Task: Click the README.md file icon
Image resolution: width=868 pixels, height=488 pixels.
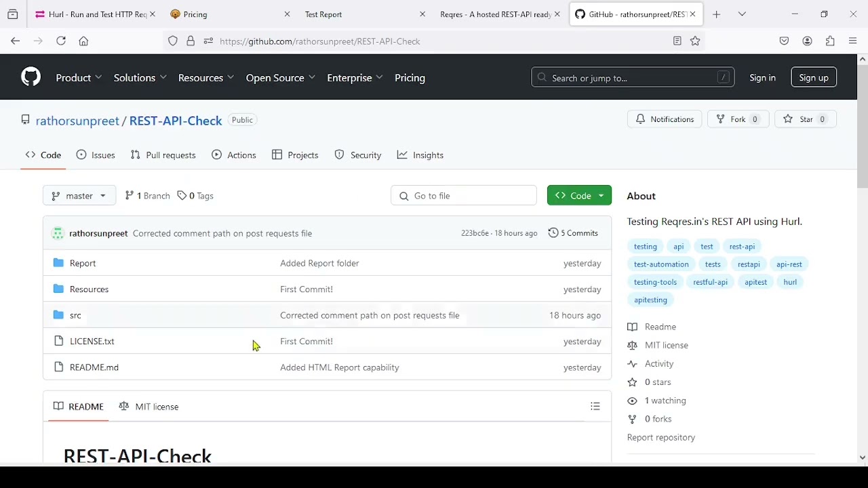Action: point(58,367)
